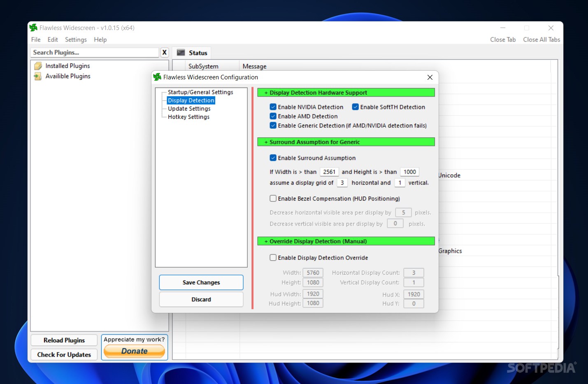Check Enable Display Detection Override

[273, 258]
